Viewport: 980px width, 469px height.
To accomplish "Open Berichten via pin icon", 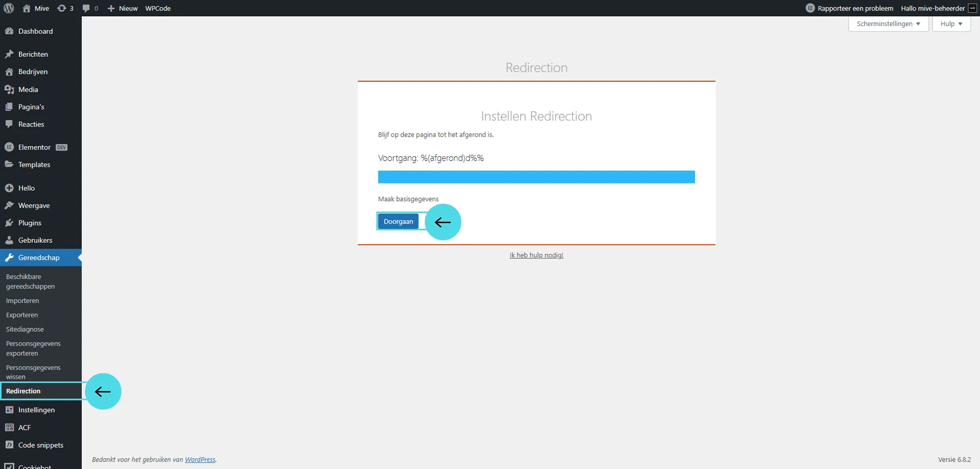I will tap(9, 54).
